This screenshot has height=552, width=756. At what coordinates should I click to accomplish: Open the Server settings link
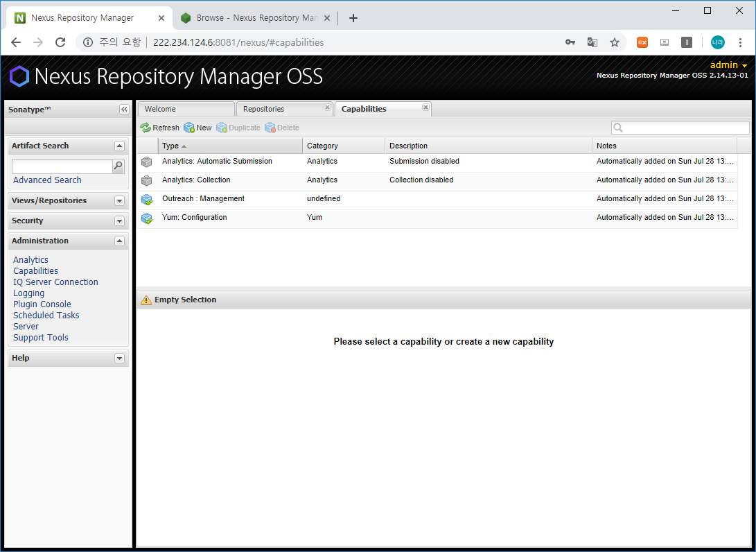pos(26,326)
